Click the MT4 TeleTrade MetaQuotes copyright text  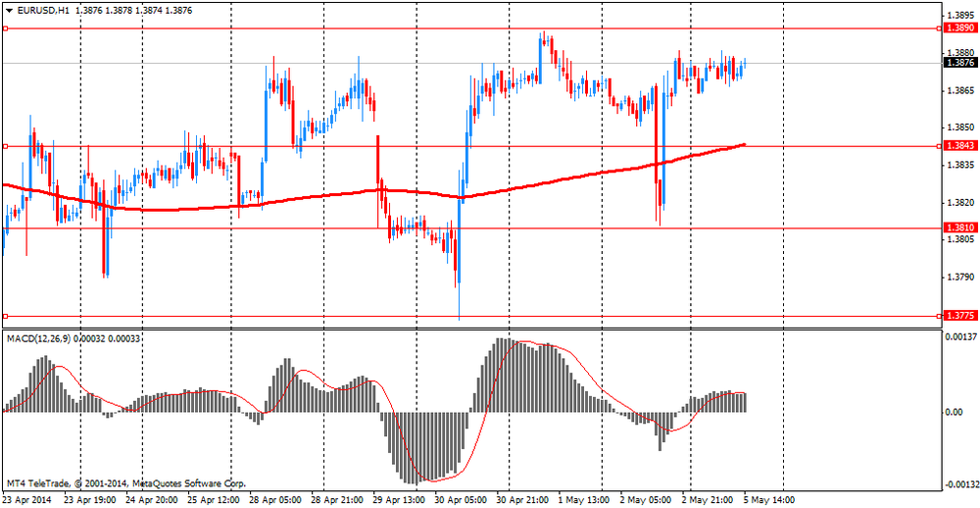125,483
